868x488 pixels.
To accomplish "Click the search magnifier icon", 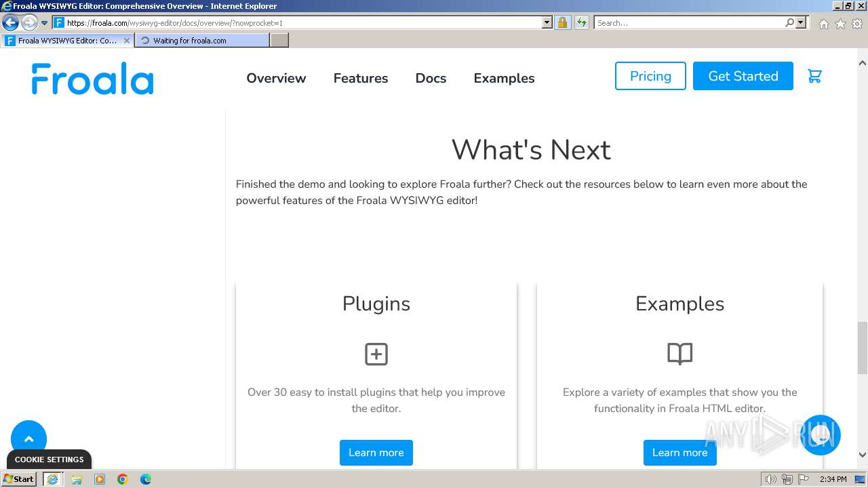I will point(789,22).
